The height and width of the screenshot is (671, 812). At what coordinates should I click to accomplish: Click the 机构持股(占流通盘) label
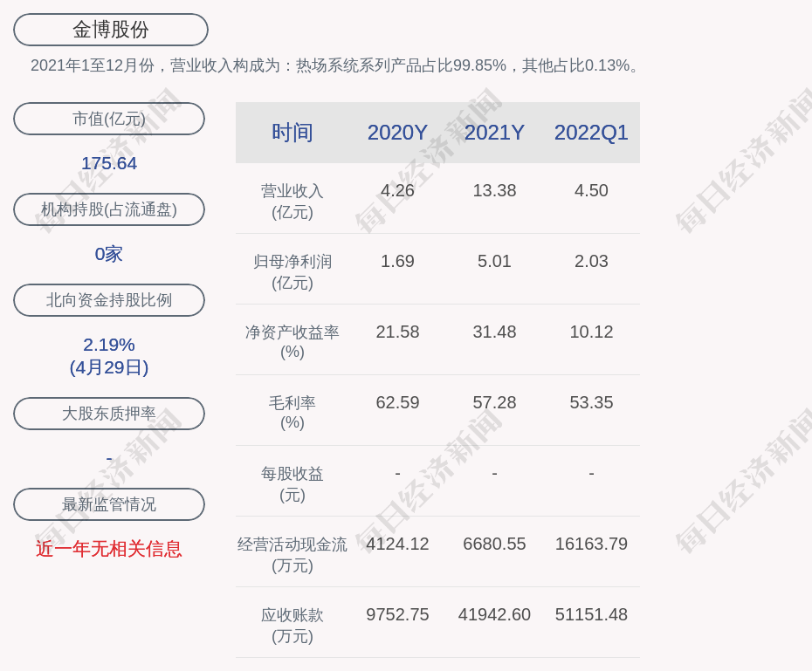[x=109, y=209]
